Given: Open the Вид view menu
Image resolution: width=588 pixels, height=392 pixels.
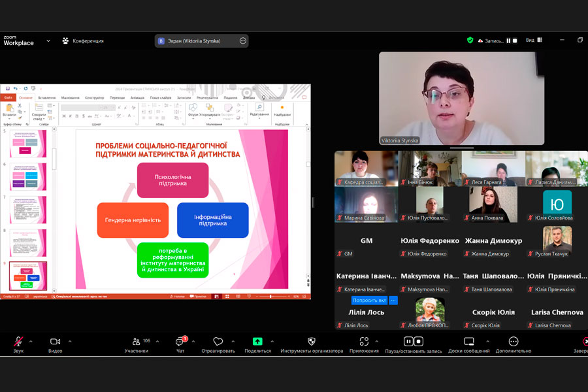Looking at the screenshot, I should (x=530, y=41).
